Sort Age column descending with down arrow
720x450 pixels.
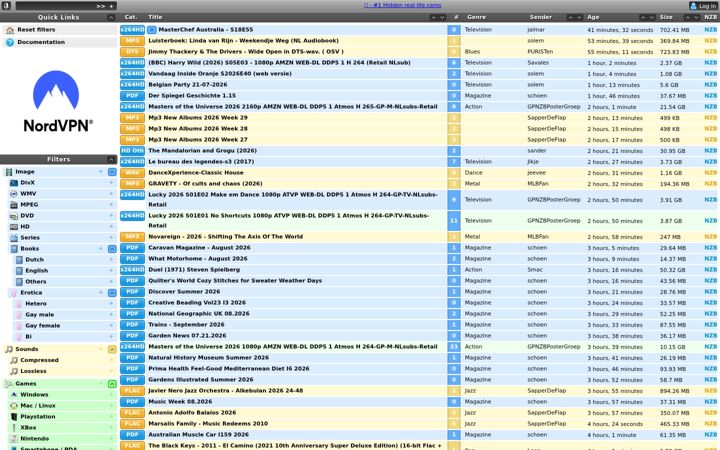[x=652, y=17]
